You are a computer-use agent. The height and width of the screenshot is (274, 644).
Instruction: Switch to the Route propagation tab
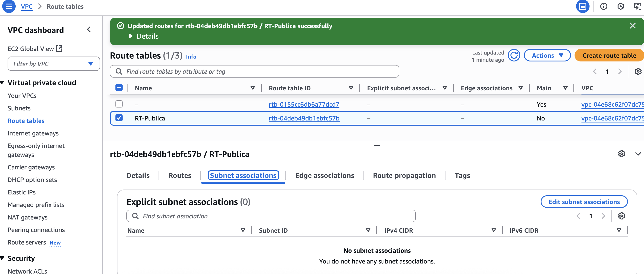click(404, 175)
